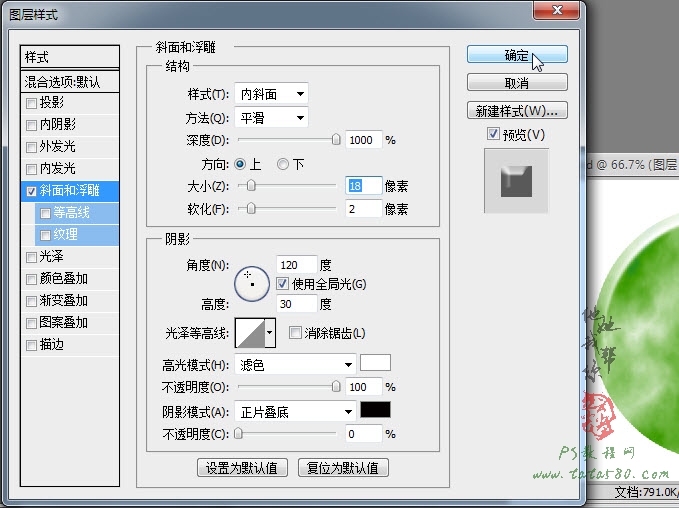Click the 软化(F) slider handle

pos(251,209)
